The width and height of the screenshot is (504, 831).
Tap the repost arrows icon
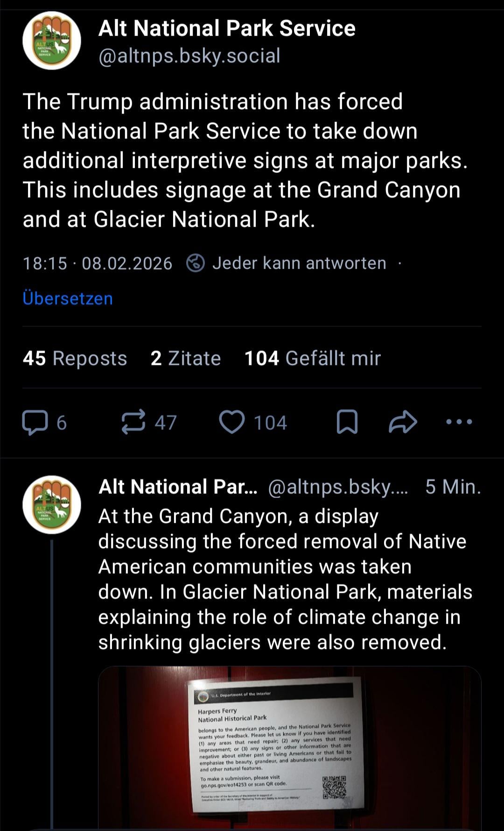pyautogui.click(x=133, y=422)
